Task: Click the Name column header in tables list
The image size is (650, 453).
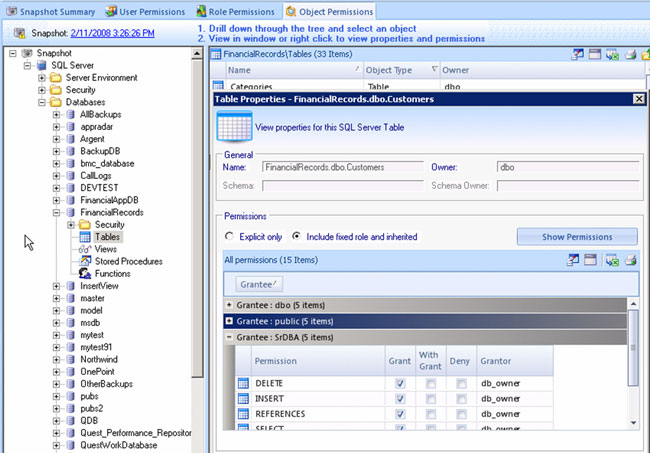Action: [293, 70]
